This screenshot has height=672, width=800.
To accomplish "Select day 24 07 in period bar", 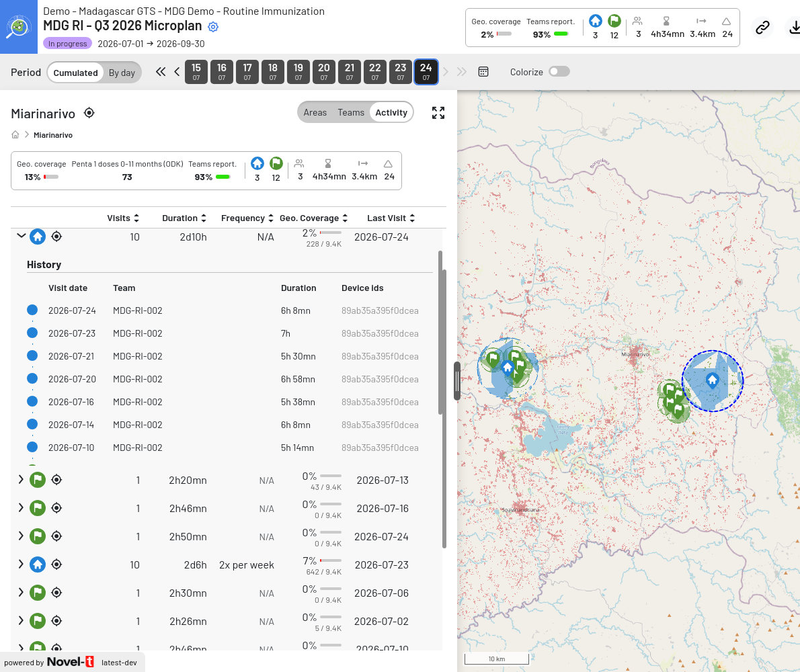I will pos(426,72).
